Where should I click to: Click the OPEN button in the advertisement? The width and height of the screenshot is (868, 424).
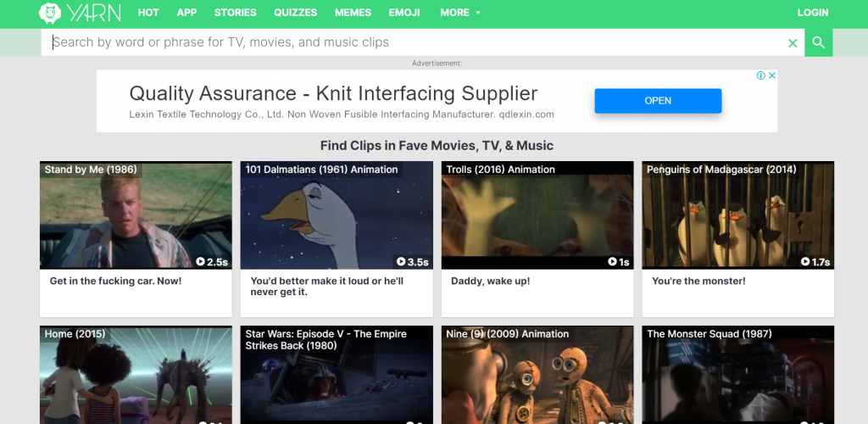[x=658, y=101]
